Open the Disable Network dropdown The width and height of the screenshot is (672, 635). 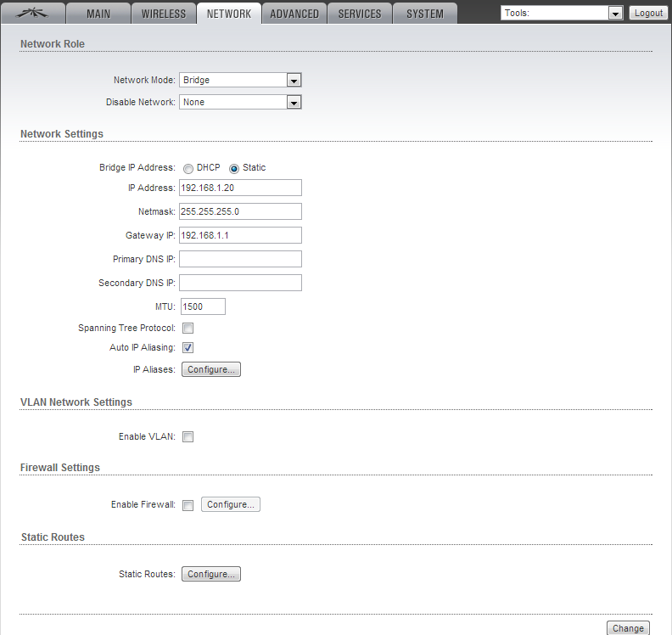240,102
